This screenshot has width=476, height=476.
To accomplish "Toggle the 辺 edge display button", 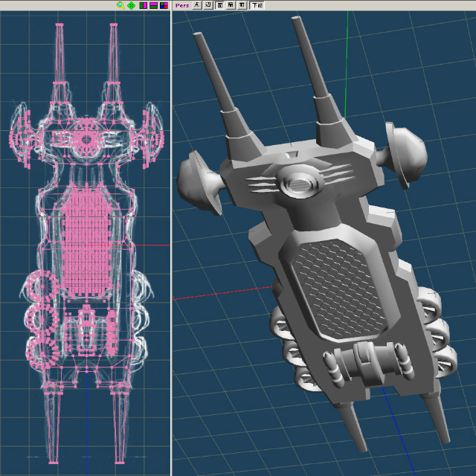I will pyautogui.click(x=208, y=5).
